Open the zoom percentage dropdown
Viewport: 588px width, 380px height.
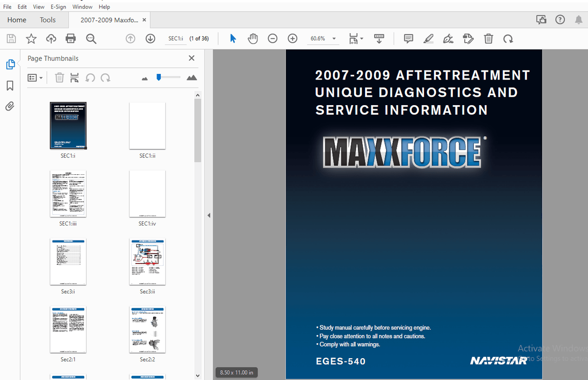[x=333, y=38]
